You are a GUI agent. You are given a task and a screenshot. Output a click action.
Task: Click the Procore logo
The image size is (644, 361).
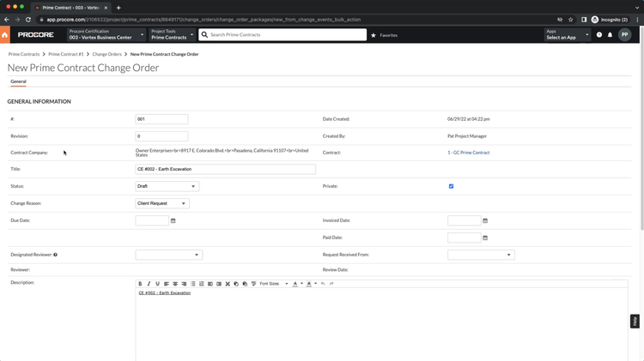(36, 35)
